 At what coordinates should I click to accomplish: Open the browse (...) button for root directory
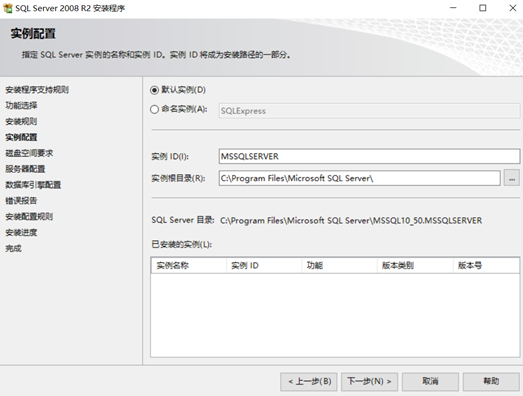512,178
